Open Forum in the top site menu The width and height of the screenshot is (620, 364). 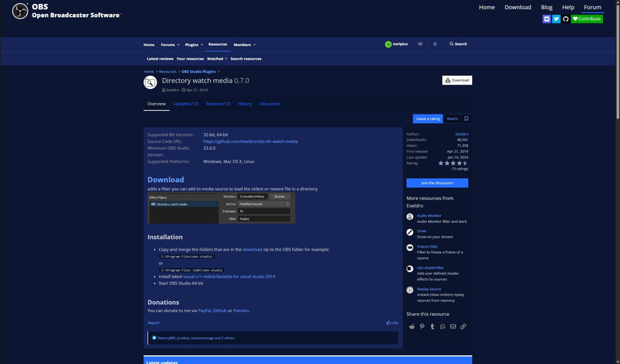pyautogui.click(x=592, y=7)
